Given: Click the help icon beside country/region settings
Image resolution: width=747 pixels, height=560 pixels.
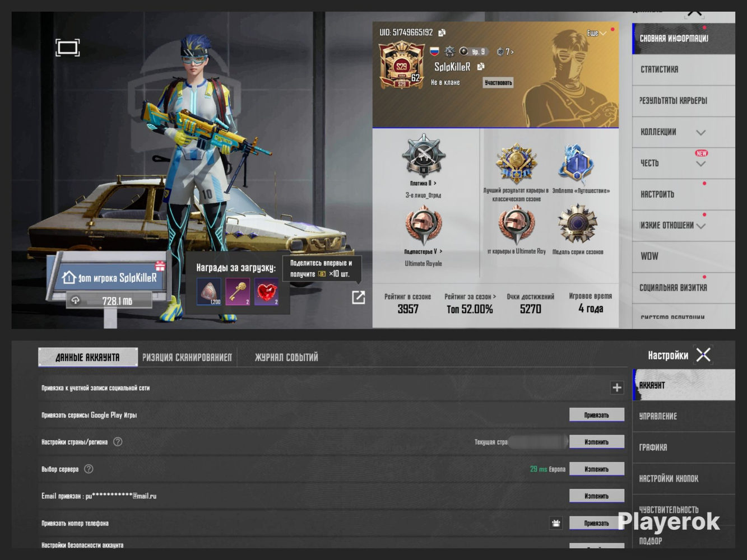Looking at the screenshot, I should (x=118, y=442).
